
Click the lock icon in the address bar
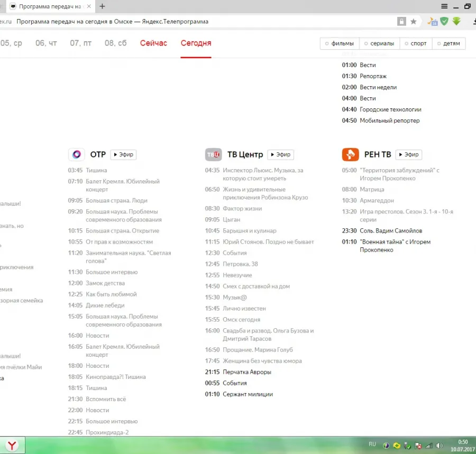[x=401, y=22]
